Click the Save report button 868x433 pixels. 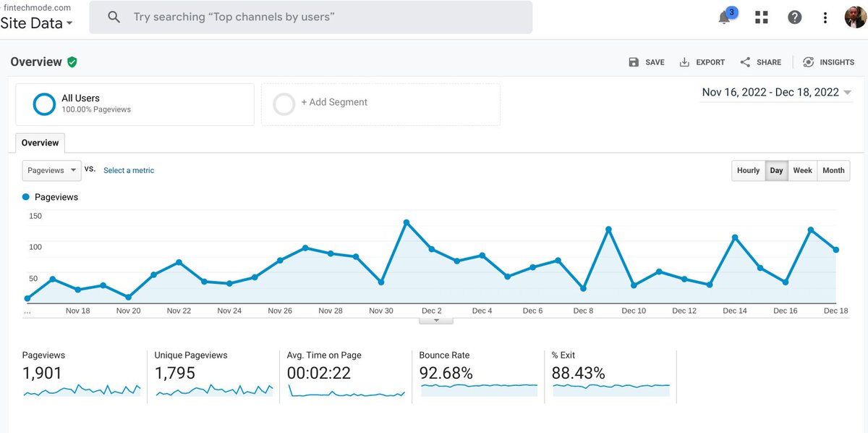coord(646,62)
